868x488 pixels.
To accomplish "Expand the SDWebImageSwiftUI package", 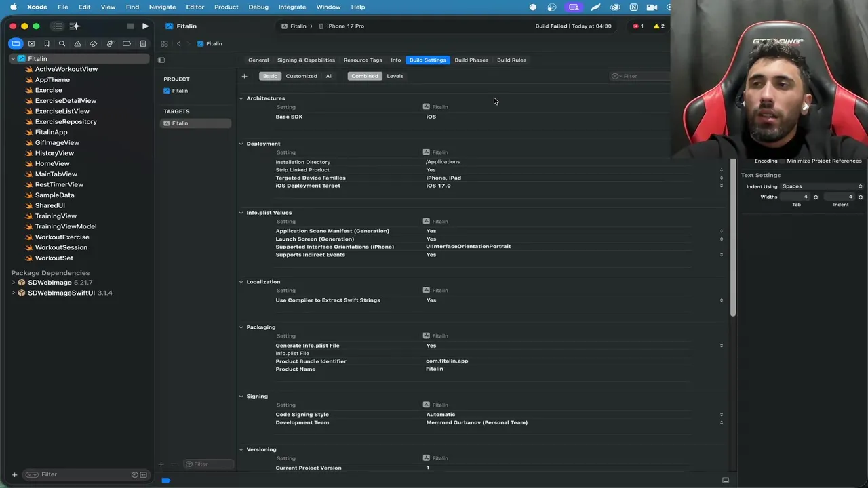I will coord(13,293).
